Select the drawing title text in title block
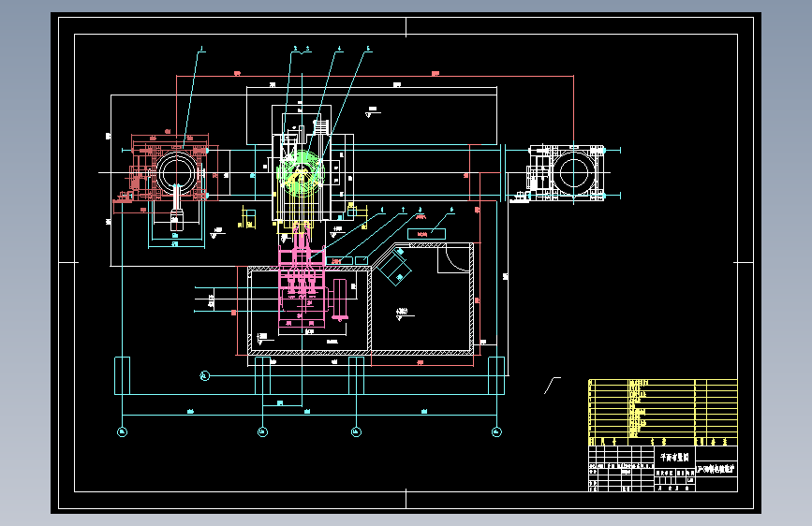Image resolution: width=812 pixels, height=526 pixels. coord(674,457)
